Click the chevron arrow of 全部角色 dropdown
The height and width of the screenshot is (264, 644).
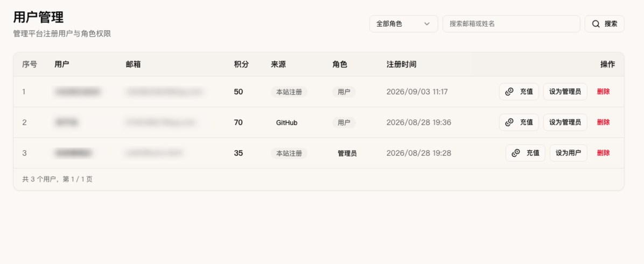click(x=427, y=24)
